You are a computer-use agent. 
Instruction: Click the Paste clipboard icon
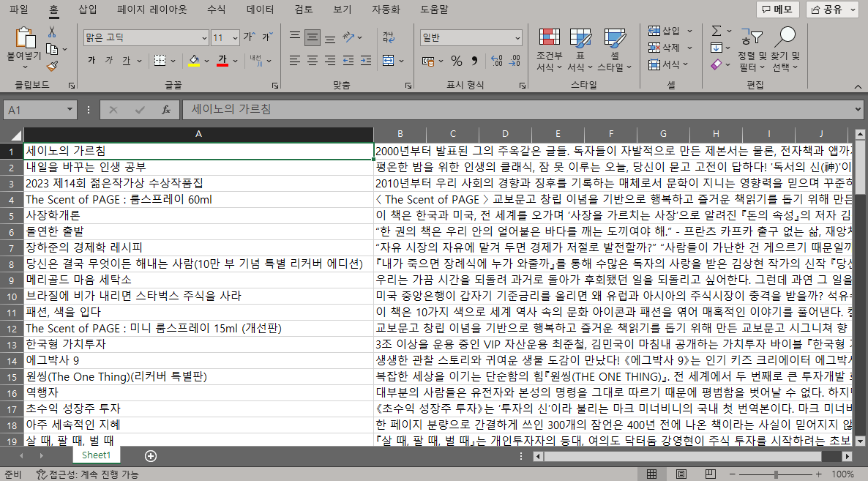click(24, 37)
